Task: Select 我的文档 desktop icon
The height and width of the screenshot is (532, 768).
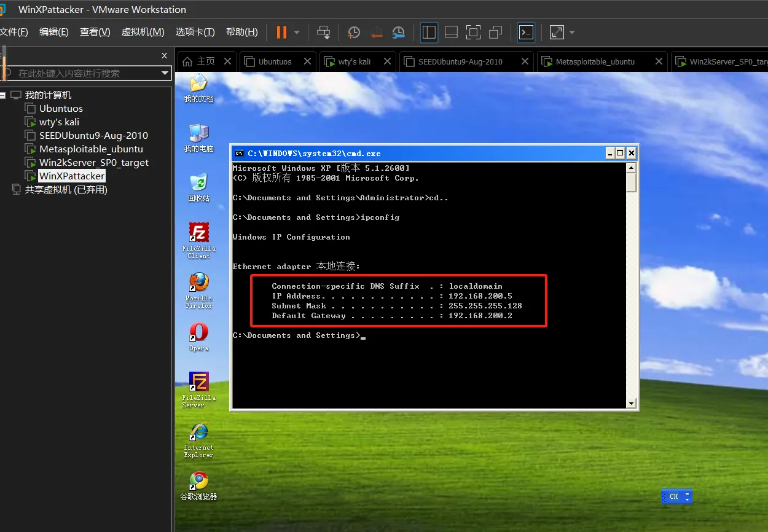Action: point(198,88)
